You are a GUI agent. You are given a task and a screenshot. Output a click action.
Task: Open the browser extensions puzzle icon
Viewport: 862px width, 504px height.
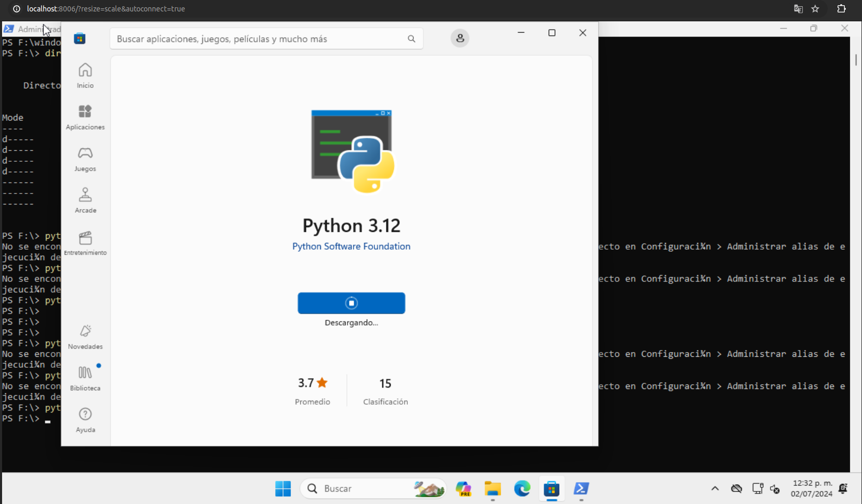tap(841, 9)
